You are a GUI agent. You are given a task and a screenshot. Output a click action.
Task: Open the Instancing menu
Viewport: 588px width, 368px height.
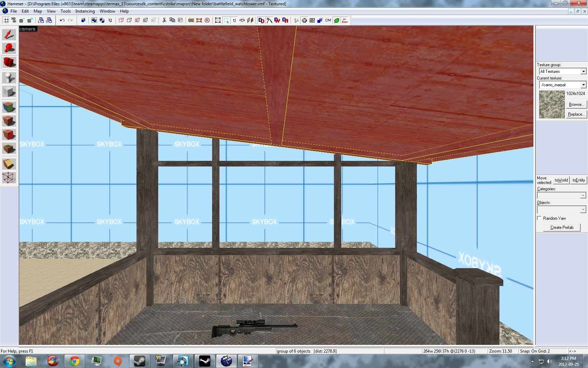point(85,11)
